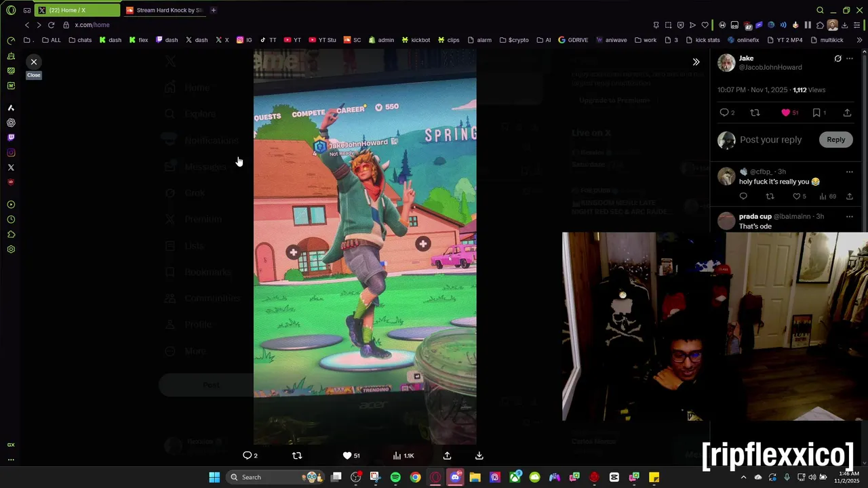Open Discord from the taskbar
The height and width of the screenshot is (488, 868).
point(455,477)
